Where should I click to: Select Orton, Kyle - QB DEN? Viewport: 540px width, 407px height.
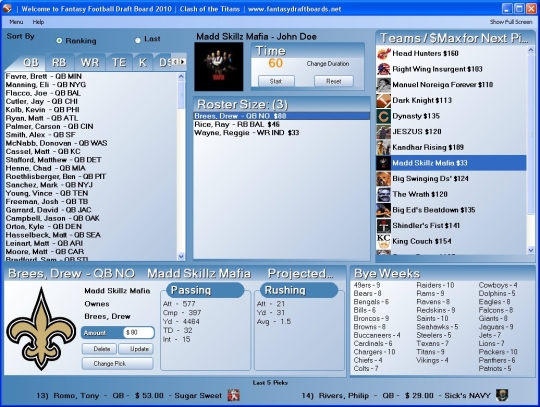91,227
